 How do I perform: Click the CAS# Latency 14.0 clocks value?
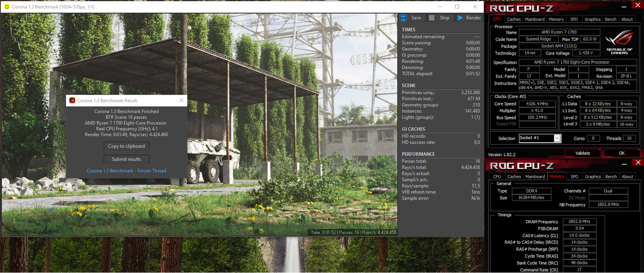(579, 235)
